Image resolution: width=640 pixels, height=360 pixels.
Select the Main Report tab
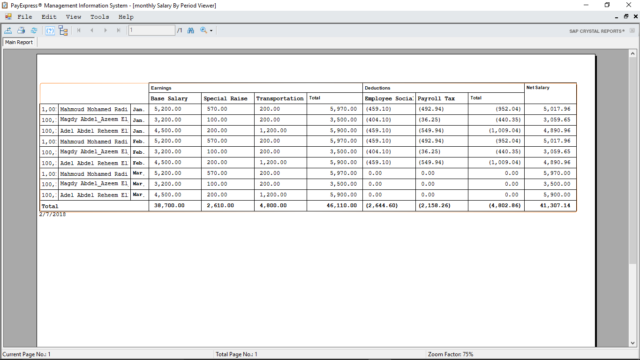click(x=19, y=42)
